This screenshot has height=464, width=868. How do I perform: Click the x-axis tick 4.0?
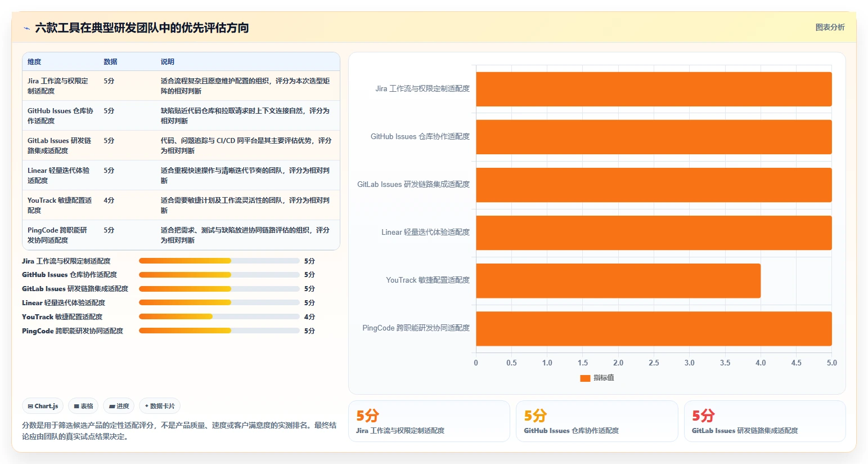tap(761, 363)
